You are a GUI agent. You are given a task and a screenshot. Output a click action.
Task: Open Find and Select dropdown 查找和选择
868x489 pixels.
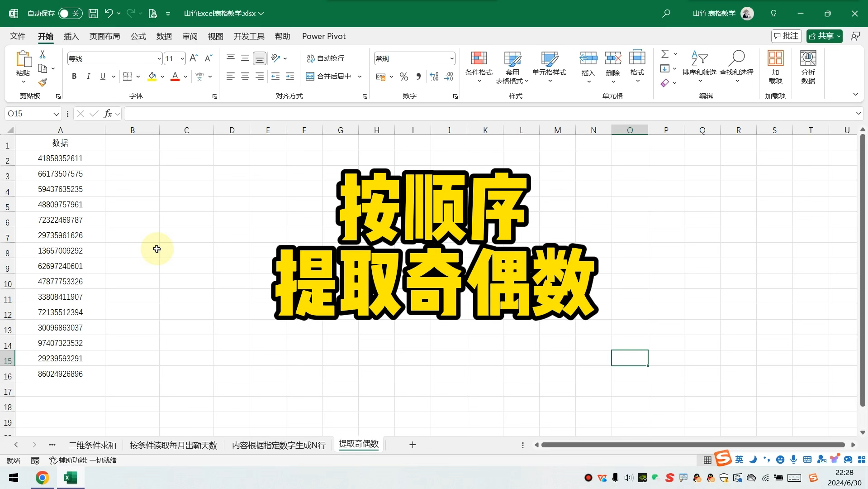pyautogui.click(x=736, y=67)
